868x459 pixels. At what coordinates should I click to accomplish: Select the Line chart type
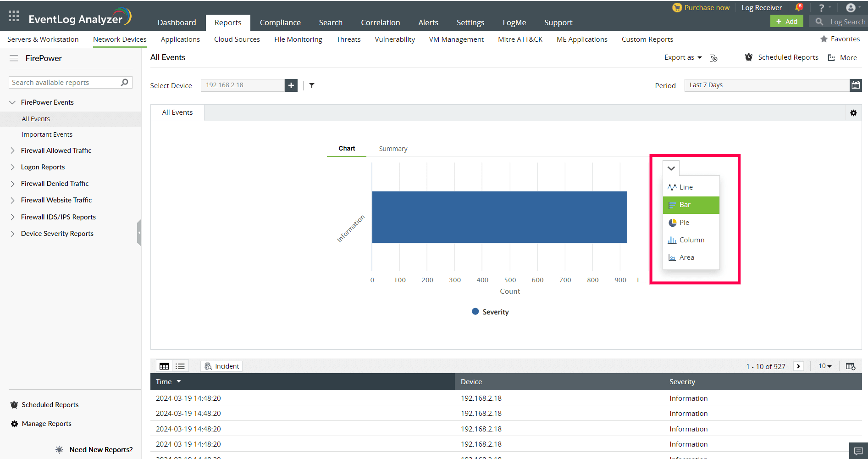[x=691, y=187]
